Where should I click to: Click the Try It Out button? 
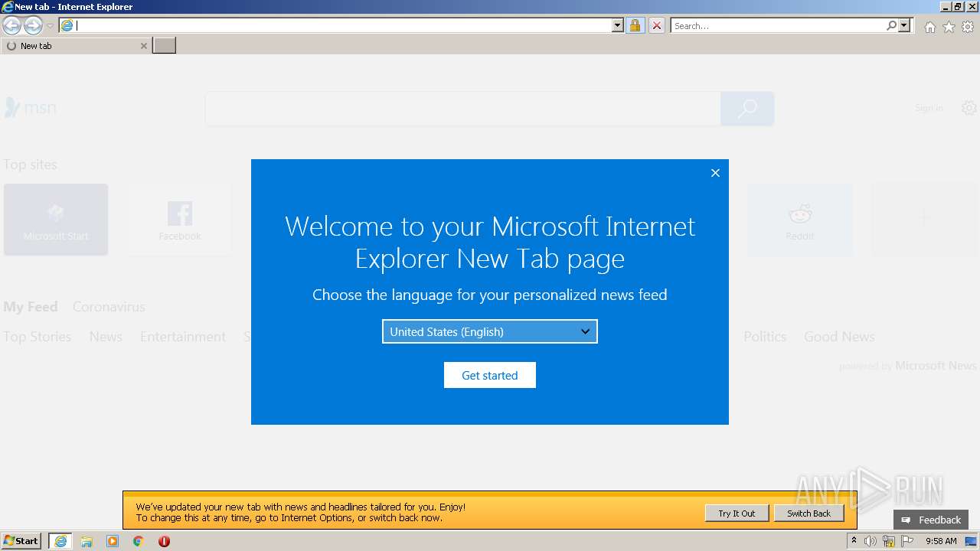pyautogui.click(x=737, y=514)
